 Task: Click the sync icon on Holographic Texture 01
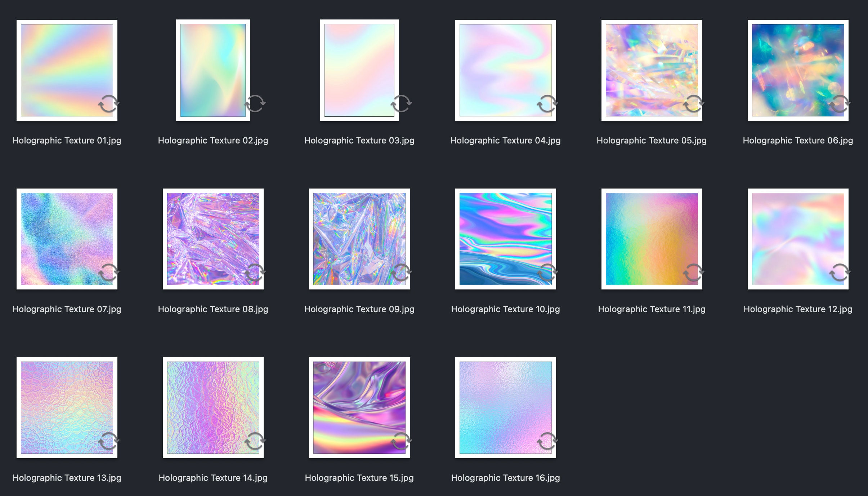109,104
